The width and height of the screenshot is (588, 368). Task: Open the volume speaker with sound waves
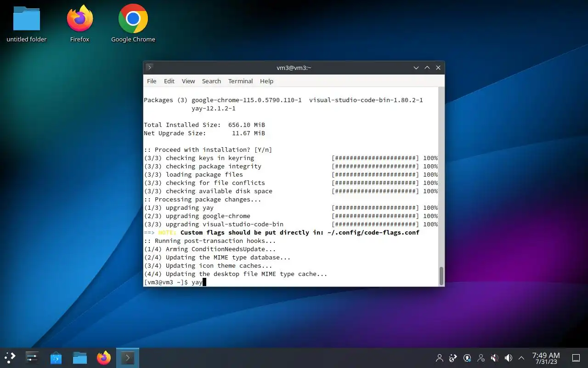pyautogui.click(x=509, y=357)
